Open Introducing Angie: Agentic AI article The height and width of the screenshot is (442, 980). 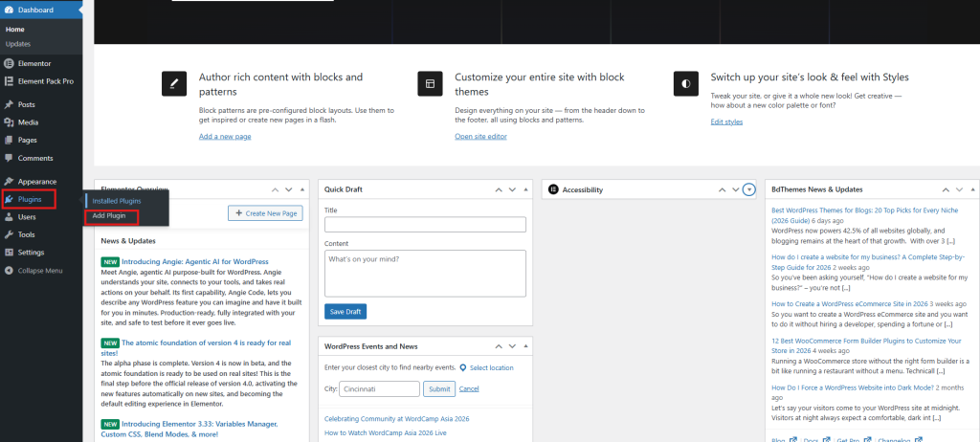[x=195, y=261]
